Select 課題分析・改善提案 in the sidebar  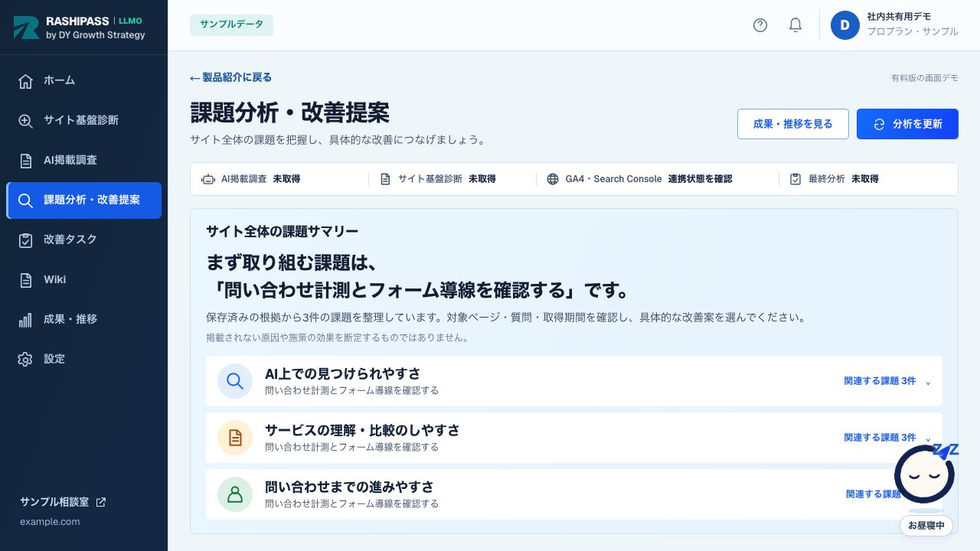tap(83, 201)
